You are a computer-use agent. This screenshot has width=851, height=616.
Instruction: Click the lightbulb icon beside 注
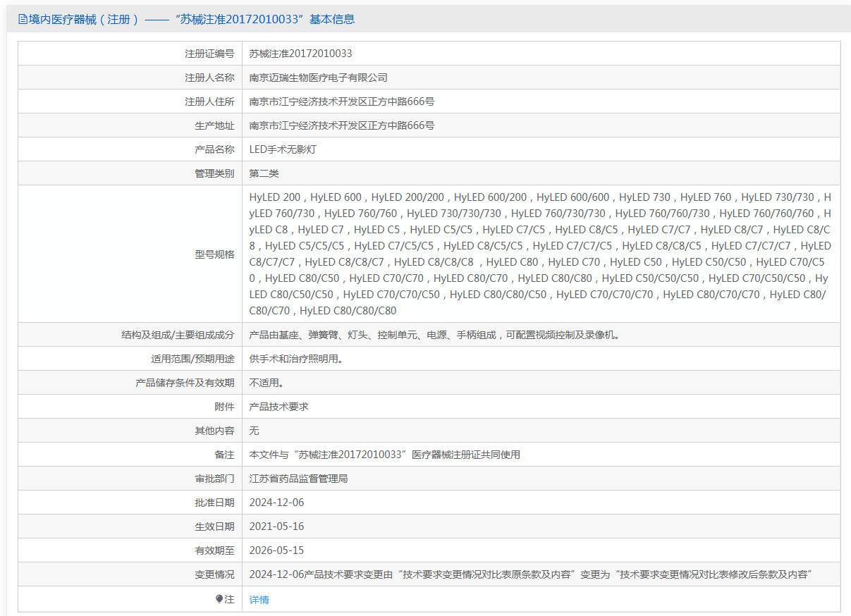point(219,599)
